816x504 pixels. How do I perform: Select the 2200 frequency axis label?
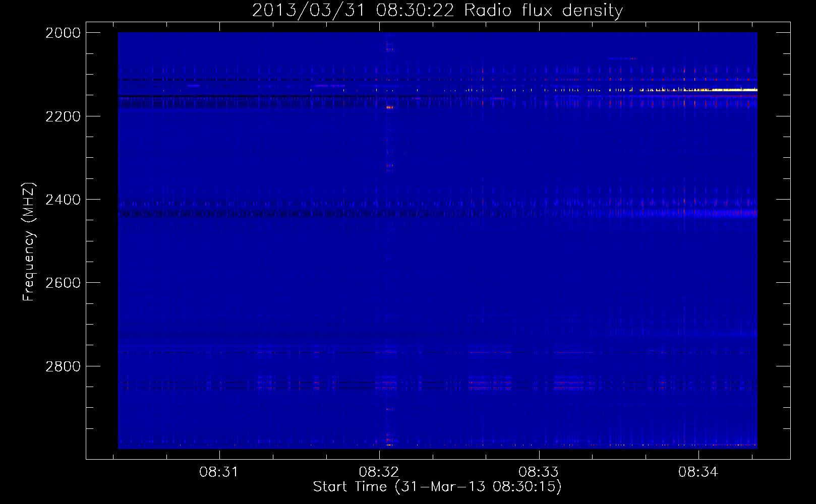click(x=63, y=116)
